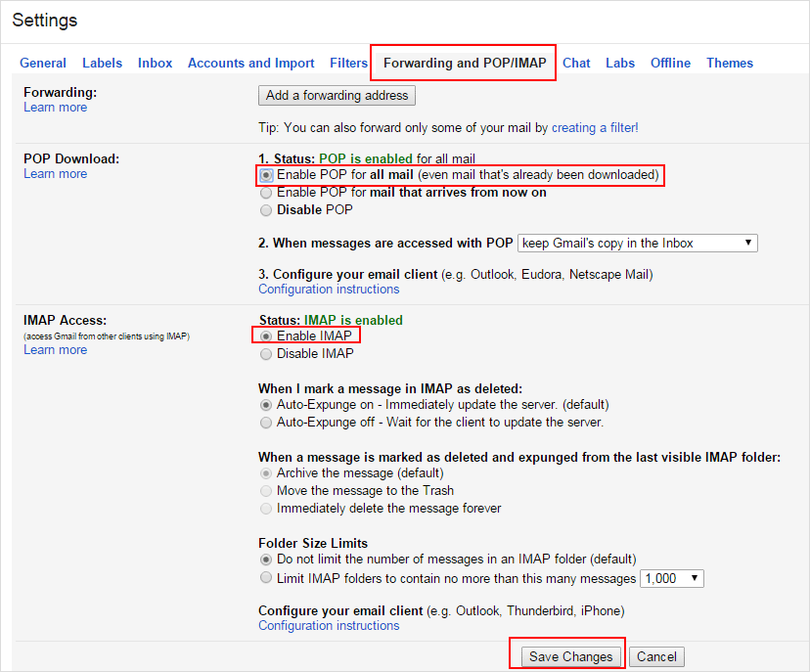Click the POP is enabled status text
Screen dimensions: 810x672
pyautogui.click(x=366, y=158)
